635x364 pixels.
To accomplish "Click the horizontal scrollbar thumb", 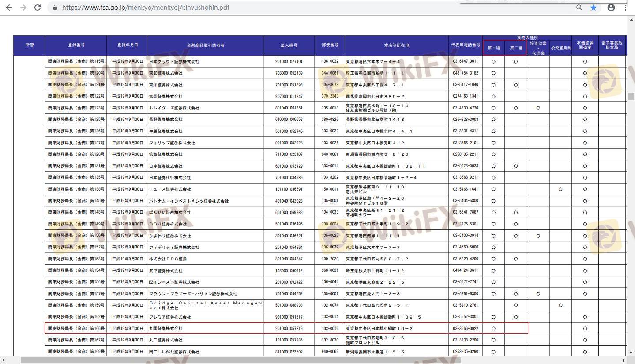I will [241, 360].
